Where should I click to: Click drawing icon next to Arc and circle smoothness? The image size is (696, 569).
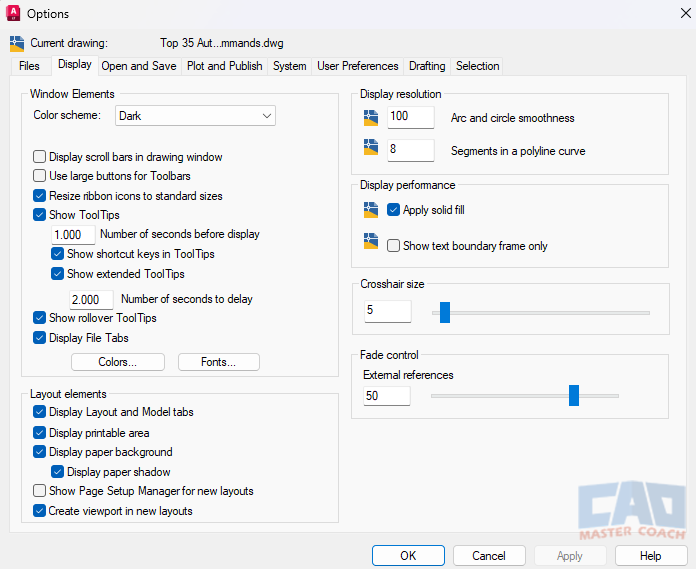pos(371,118)
